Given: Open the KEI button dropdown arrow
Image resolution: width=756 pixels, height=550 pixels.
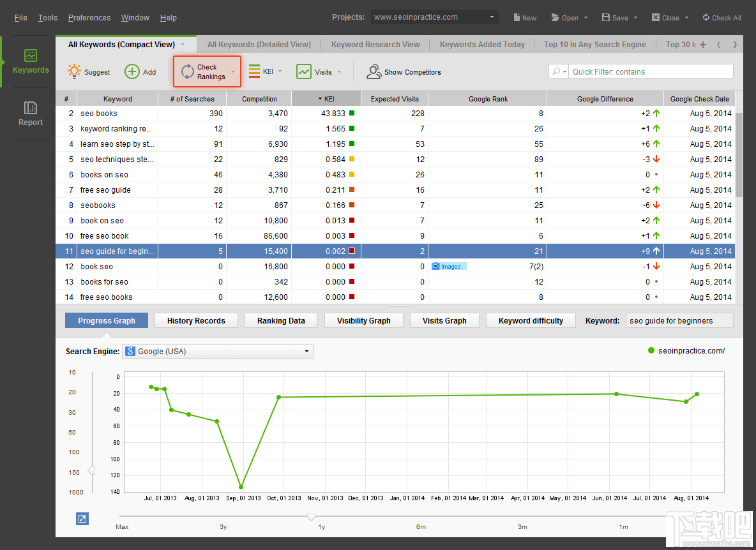Looking at the screenshot, I should click(x=280, y=71).
